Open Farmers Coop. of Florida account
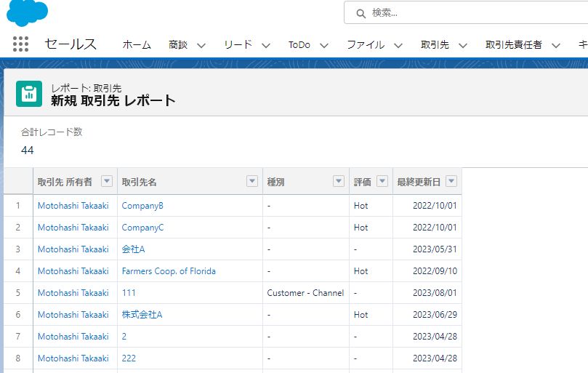This screenshot has height=373, width=588. click(169, 271)
